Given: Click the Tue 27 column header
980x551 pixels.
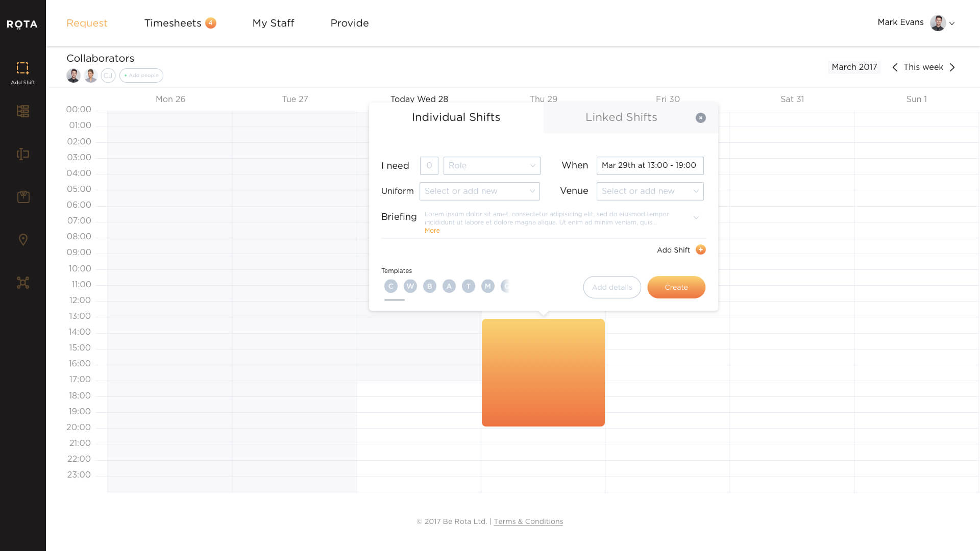Looking at the screenshot, I should (295, 99).
